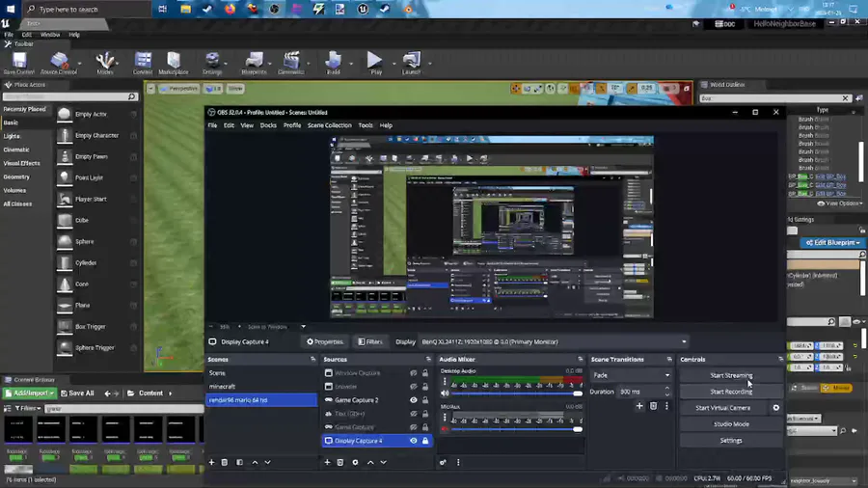Open Marketplace from Unreal toolbar
This screenshot has width=868, height=488.
[x=174, y=63]
